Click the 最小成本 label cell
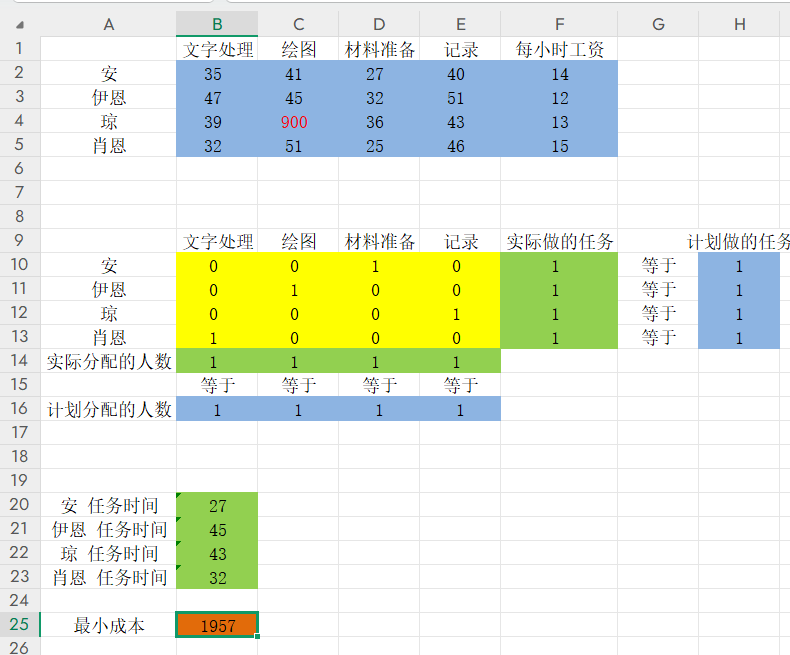Viewport: 790px width, 655px height. pos(108,625)
